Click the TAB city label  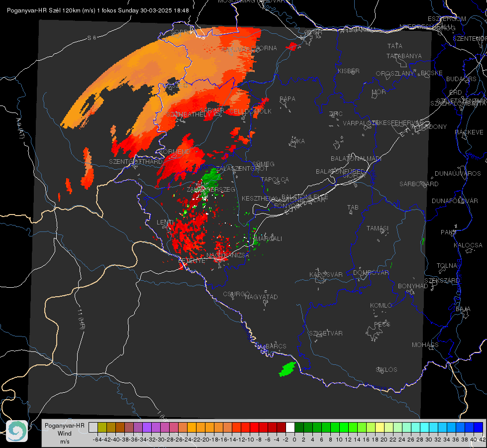pos(353,208)
